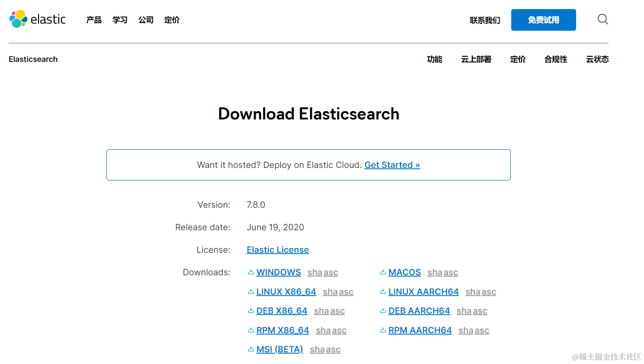
Task: Open the asc link for RPM X86_64
Action: [x=339, y=330]
